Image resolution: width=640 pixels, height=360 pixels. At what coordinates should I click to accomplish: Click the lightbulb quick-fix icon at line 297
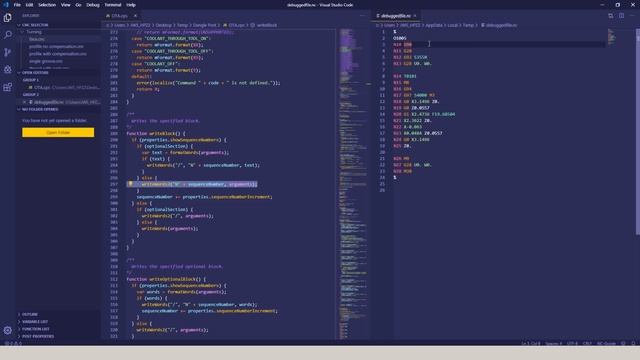pyautogui.click(x=130, y=184)
